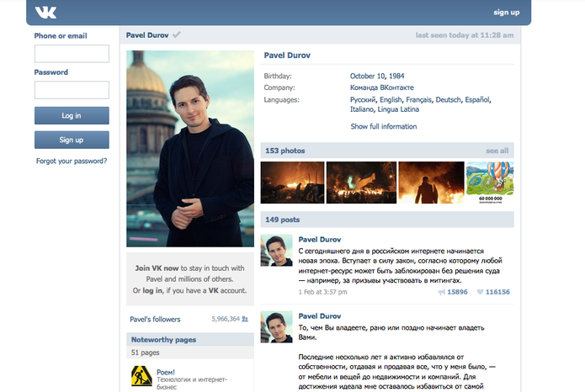Select the Deutsch language link
Viewport: 585px width, 392px height.
[x=448, y=99]
